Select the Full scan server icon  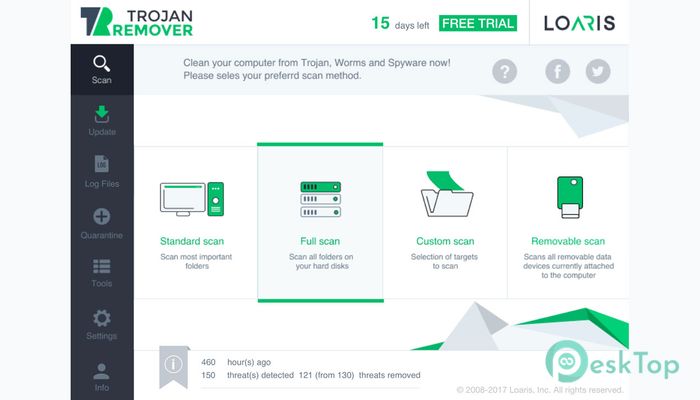(321, 199)
